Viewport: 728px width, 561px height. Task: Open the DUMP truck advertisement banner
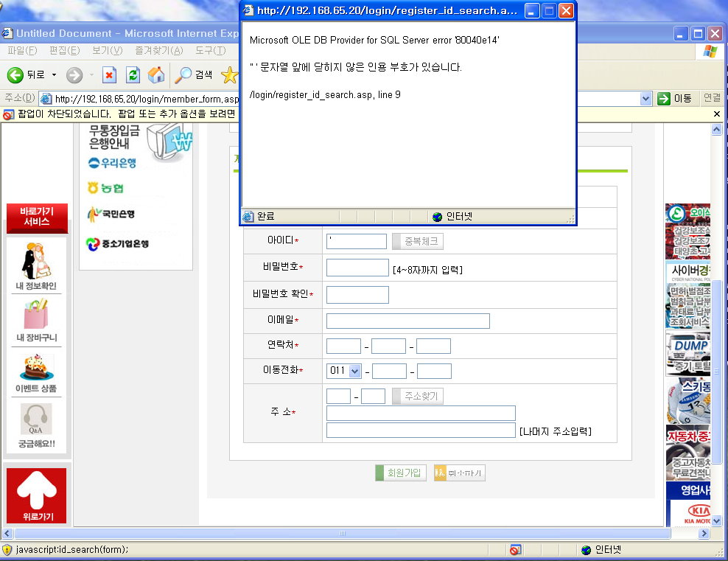(x=688, y=354)
